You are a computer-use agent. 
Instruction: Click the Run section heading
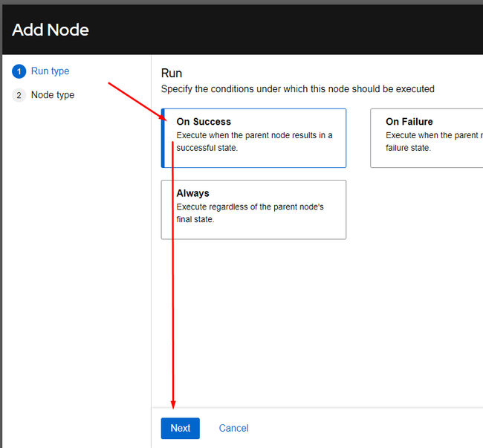[x=172, y=74]
